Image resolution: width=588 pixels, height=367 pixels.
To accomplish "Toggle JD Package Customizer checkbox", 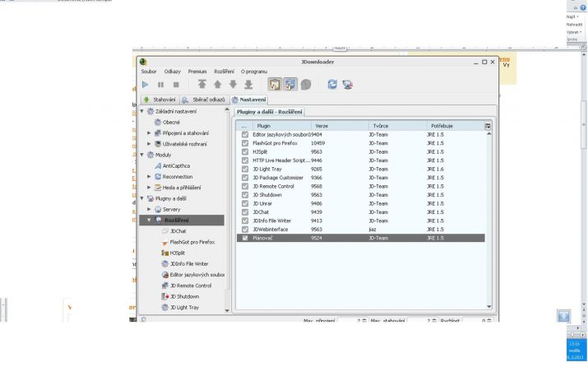I will click(x=245, y=178).
